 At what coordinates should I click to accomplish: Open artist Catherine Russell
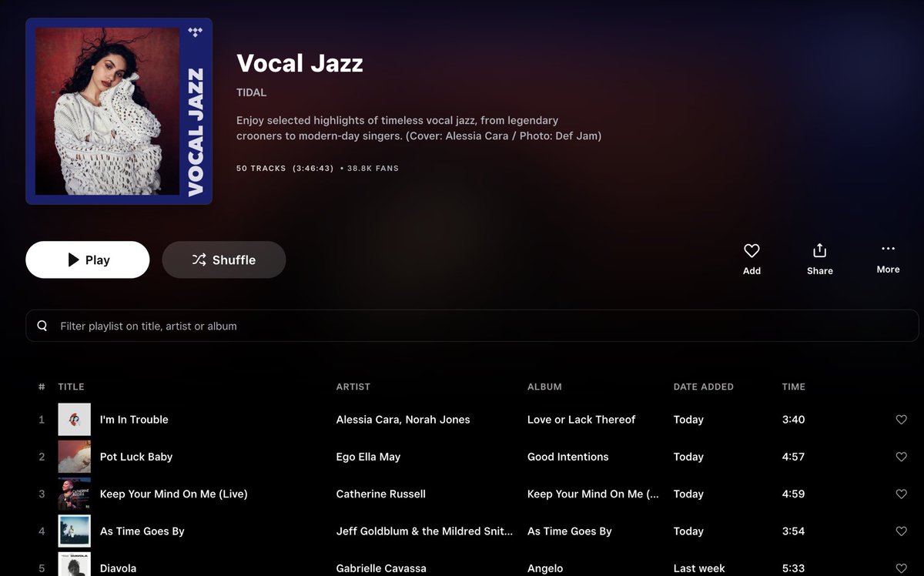[x=381, y=494]
